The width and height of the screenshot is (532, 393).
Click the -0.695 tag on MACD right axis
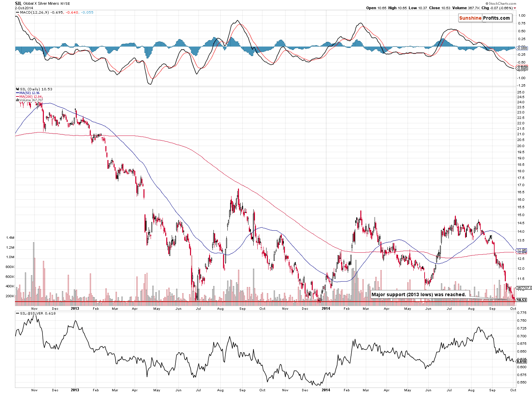coord(522,69)
